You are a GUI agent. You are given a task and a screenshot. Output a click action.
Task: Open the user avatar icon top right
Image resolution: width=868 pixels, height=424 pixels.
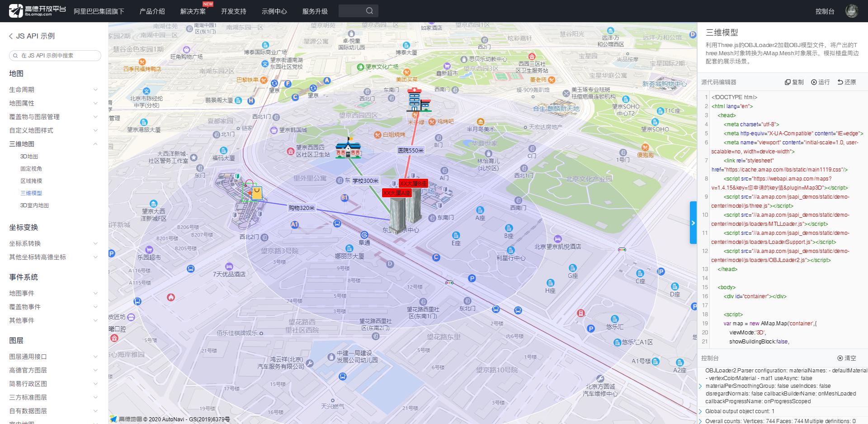[x=852, y=10]
